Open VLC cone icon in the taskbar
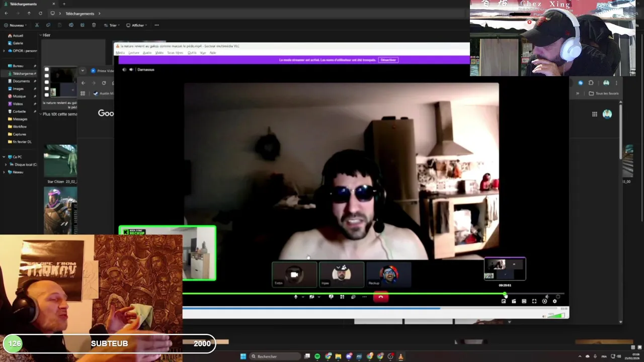644x362 pixels. click(x=401, y=356)
